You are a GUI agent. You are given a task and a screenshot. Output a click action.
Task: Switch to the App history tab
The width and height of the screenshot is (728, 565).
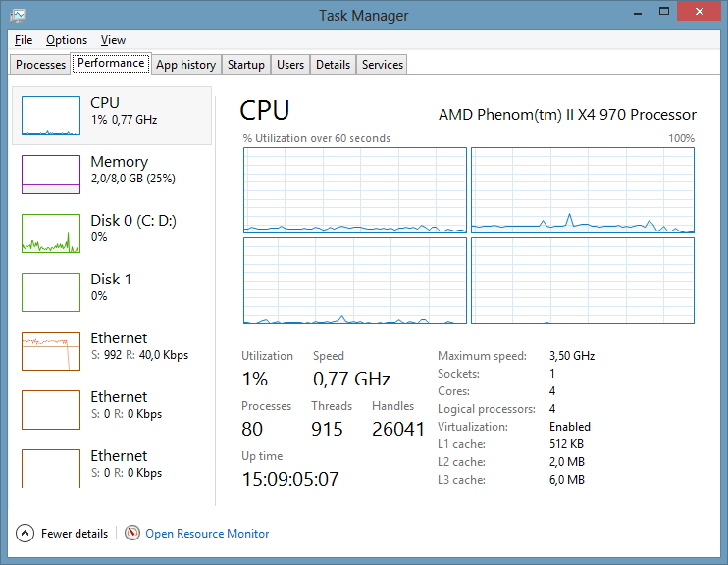pyautogui.click(x=185, y=65)
